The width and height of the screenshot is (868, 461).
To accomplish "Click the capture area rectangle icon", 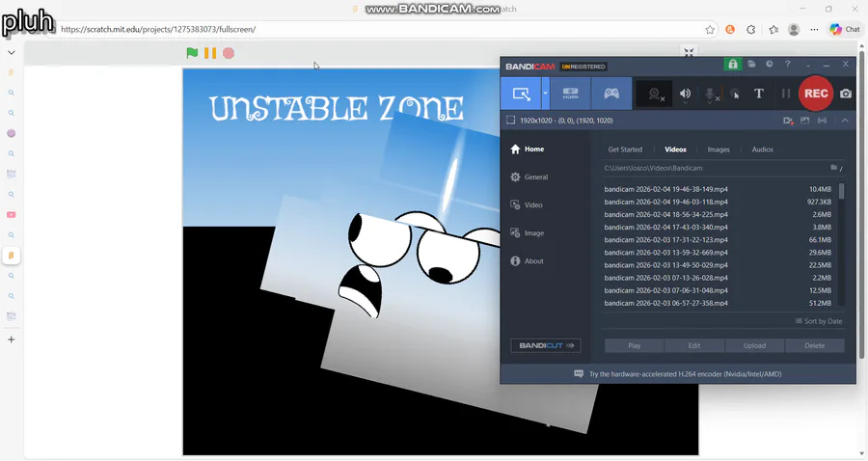I will [510, 121].
